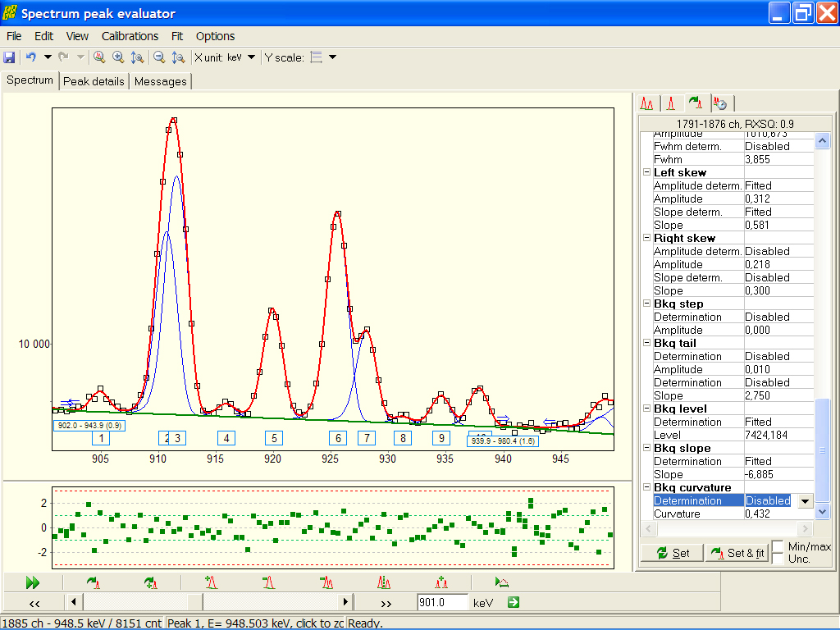Click the Save floppy-disk icon
Viewport: 840px width, 630px height.
pos(9,57)
